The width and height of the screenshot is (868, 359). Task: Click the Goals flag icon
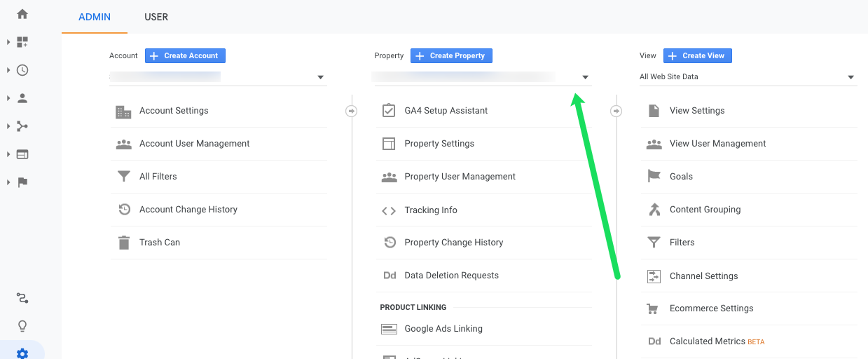[654, 177]
